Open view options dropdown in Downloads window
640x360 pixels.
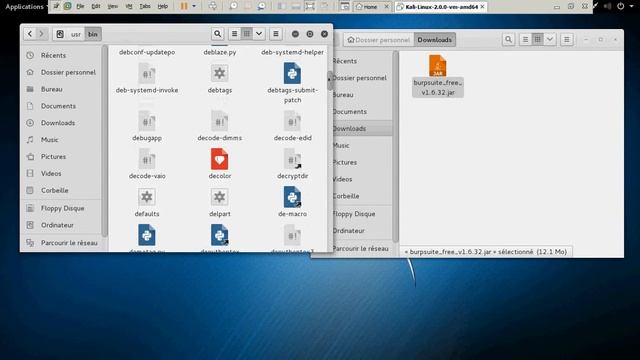point(550,40)
